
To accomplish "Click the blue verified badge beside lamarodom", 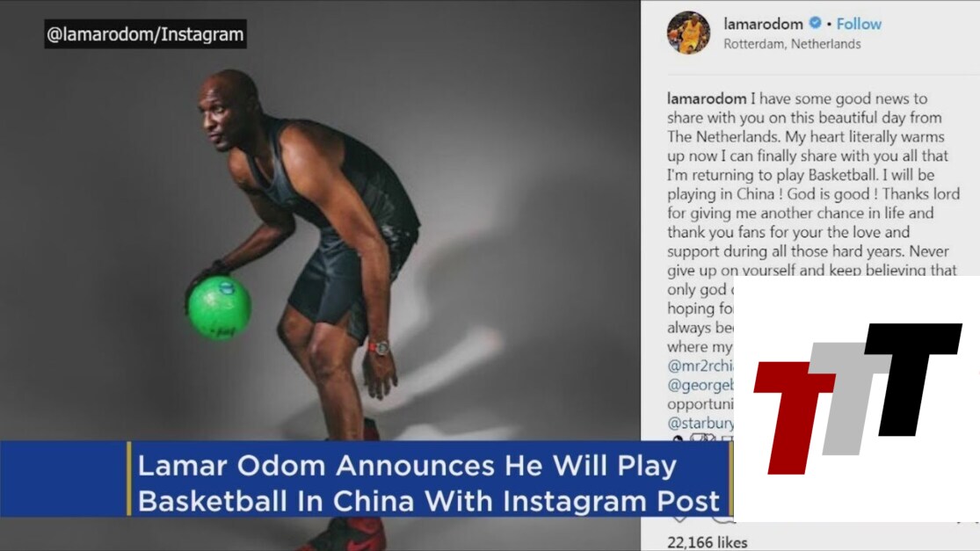I will click(815, 23).
